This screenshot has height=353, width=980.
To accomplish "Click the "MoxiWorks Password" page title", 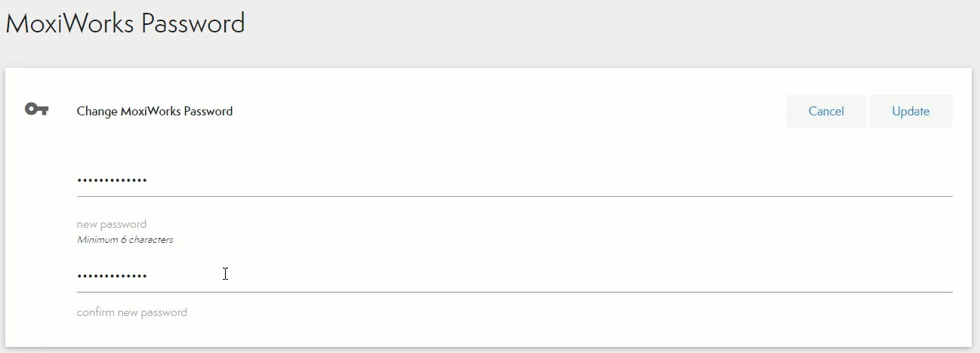I will (125, 23).
